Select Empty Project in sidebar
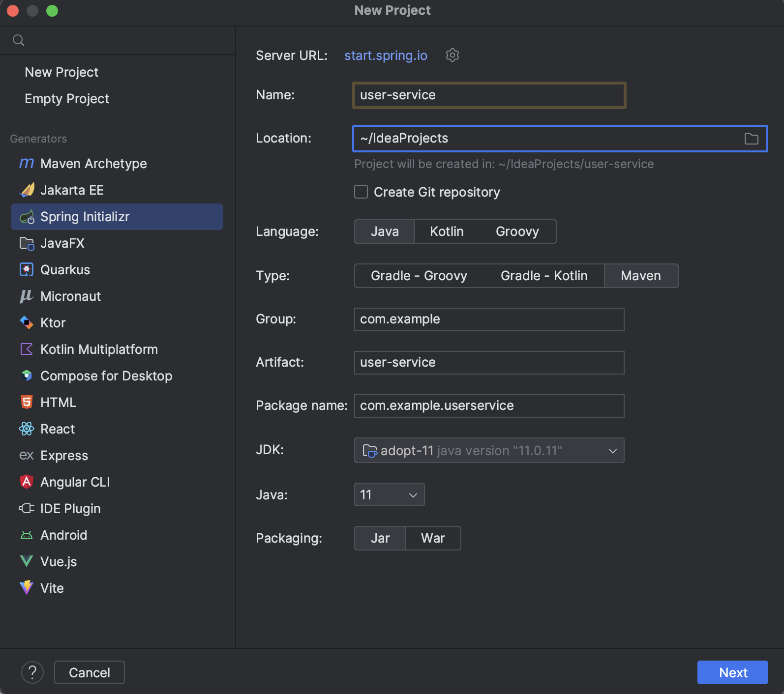Screen dimensions: 784x694 67,99
